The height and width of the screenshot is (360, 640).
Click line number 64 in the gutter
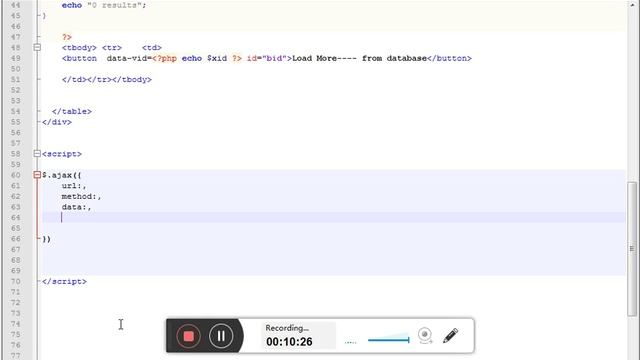point(16,218)
